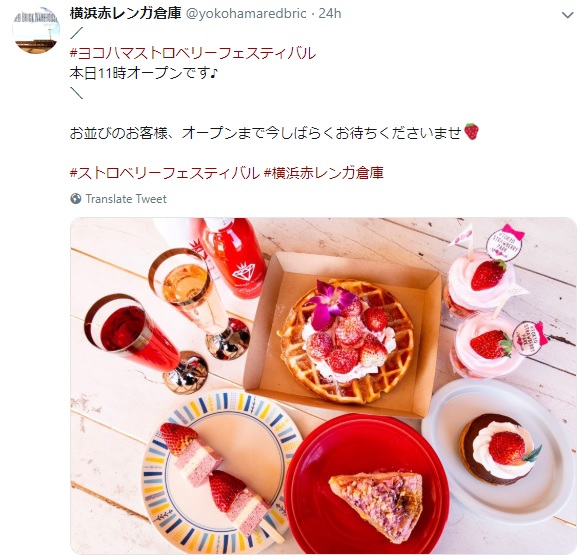The image size is (582, 559).
Task: Click the tweet text line 本日11時オープンです
Action: tap(143, 73)
